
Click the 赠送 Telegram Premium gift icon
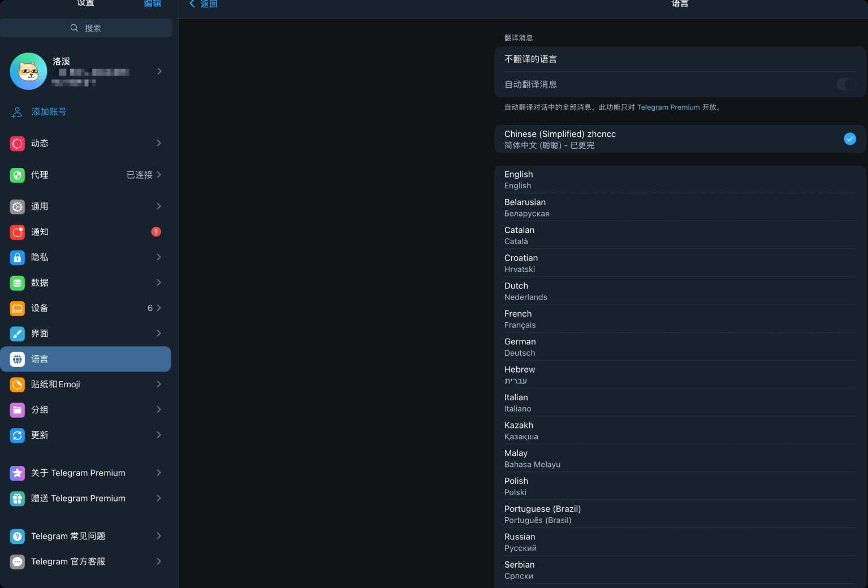[x=18, y=499]
